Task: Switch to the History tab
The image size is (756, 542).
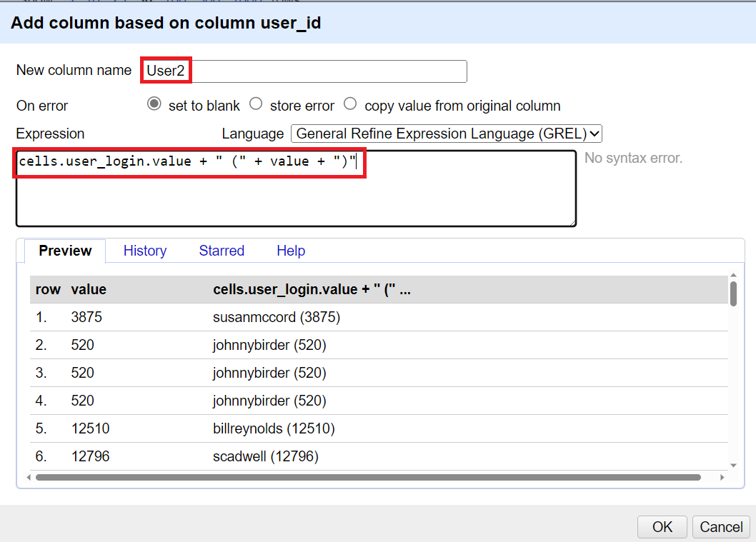Action: [x=144, y=251]
